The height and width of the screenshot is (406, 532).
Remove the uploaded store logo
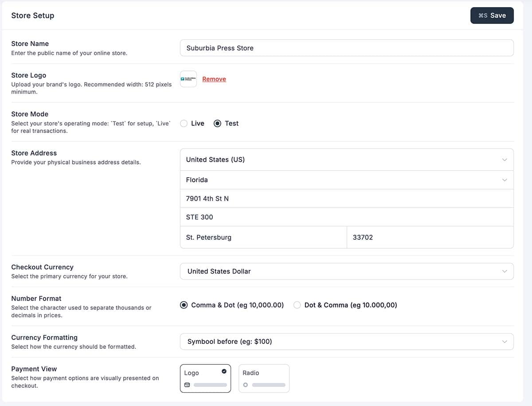(x=214, y=79)
